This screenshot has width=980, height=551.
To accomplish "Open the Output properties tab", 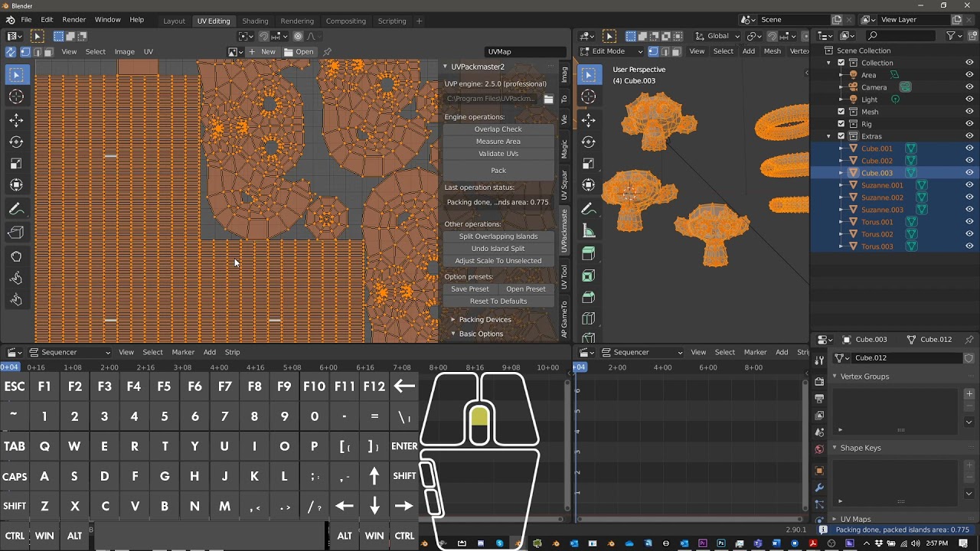I will [x=819, y=399].
